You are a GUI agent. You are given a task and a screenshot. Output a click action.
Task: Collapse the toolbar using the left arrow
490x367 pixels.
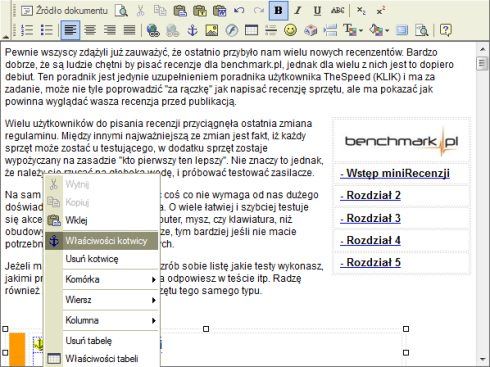(6, 36)
